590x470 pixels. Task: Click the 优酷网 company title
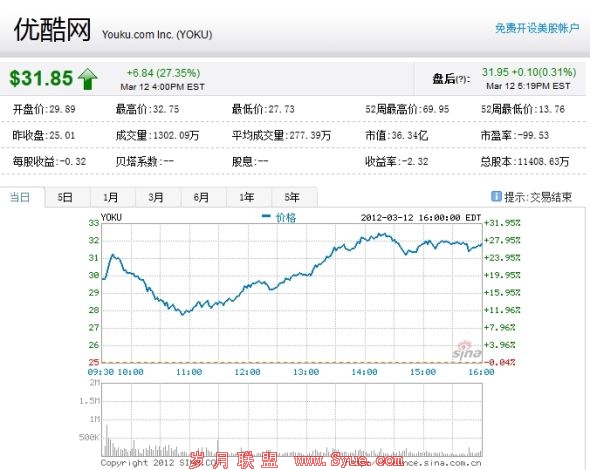(52, 30)
